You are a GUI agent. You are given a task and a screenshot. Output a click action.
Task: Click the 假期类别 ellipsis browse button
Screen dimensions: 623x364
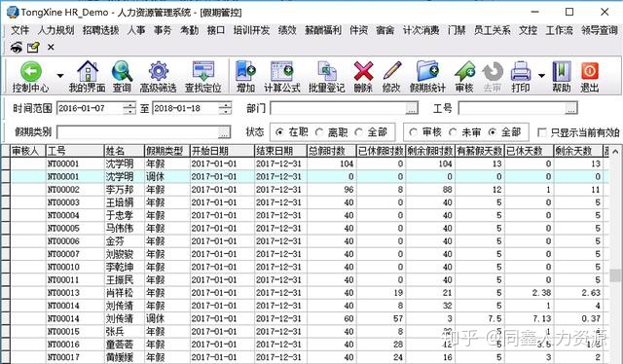pyautogui.click(x=224, y=132)
